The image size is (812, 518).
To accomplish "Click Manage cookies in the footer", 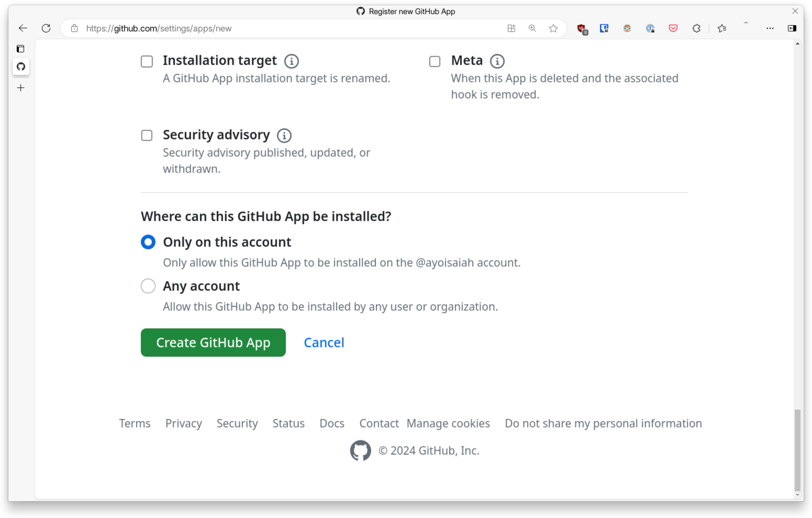I will point(448,423).
